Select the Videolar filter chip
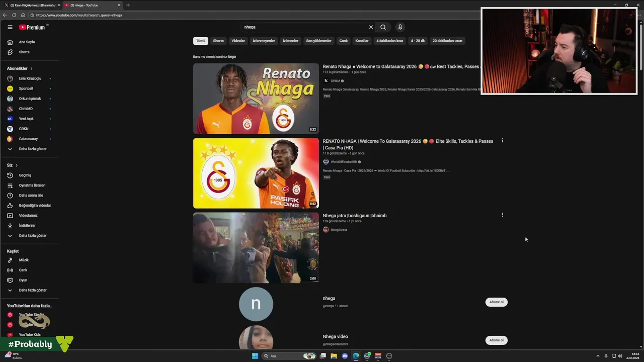Viewport: 644px width, 362px height. [x=238, y=41]
